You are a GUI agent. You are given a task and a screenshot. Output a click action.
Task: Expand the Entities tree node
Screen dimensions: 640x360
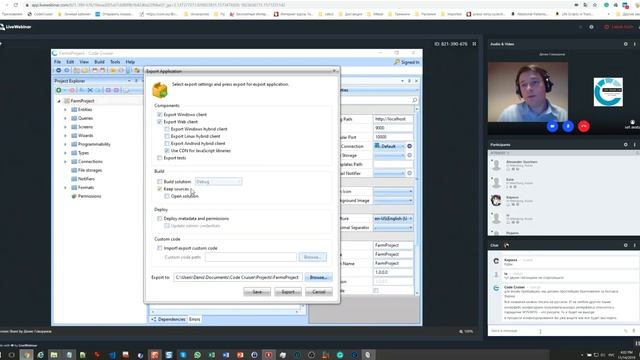[65, 110]
